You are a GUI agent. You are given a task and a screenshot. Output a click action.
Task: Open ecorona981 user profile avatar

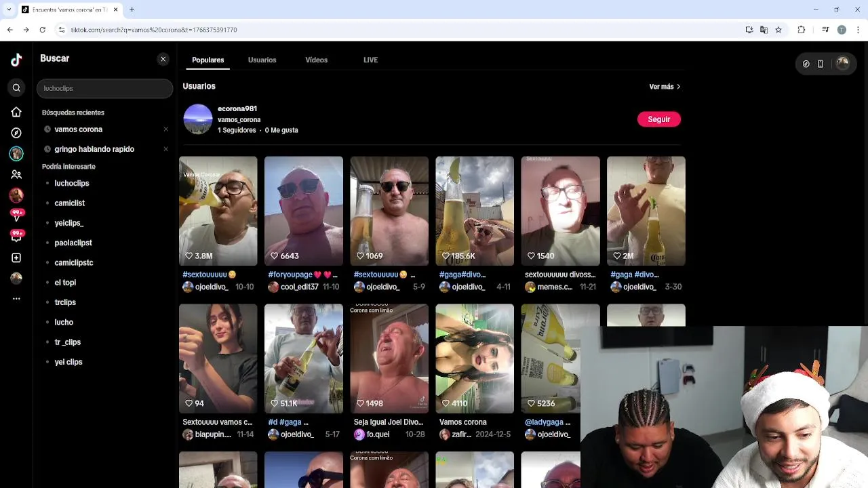coord(198,119)
